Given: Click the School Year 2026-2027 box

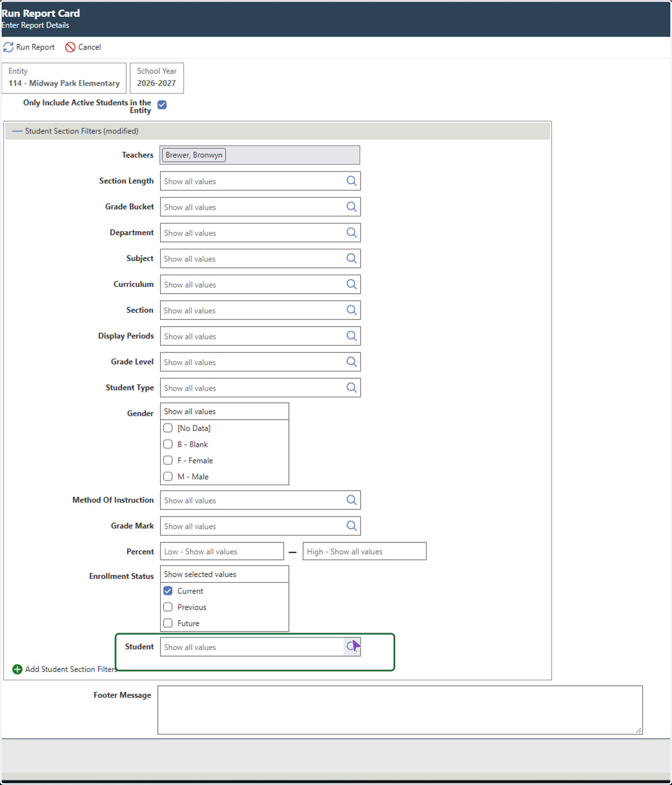Looking at the screenshot, I should [157, 78].
